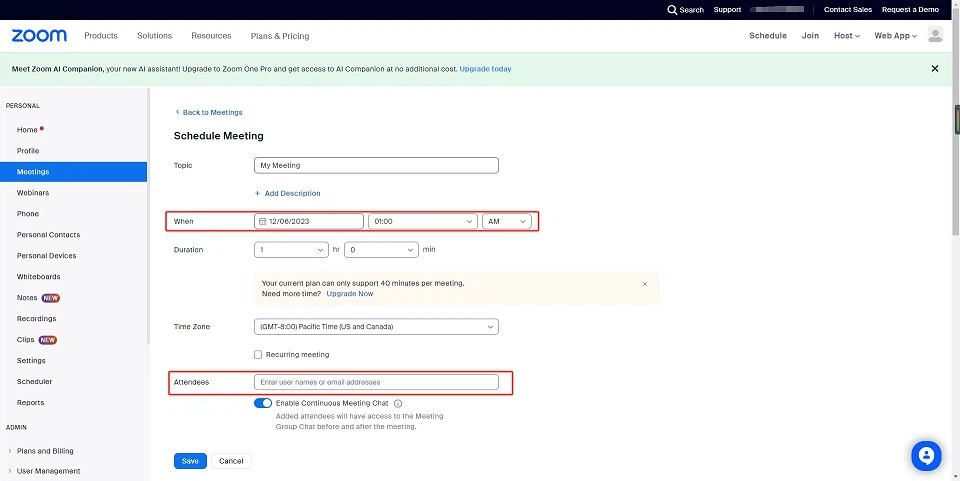
Task: Disable Continuous Meeting Chat toggle
Action: [263, 403]
